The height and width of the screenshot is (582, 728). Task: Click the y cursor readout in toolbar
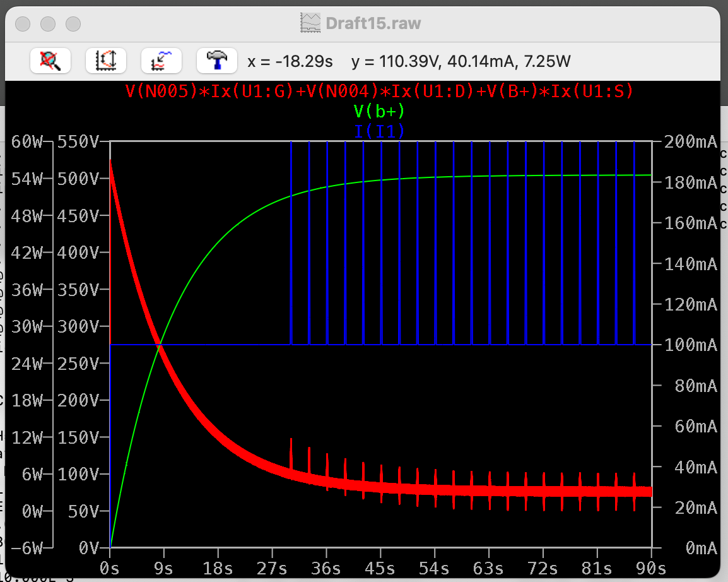click(x=461, y=61)
